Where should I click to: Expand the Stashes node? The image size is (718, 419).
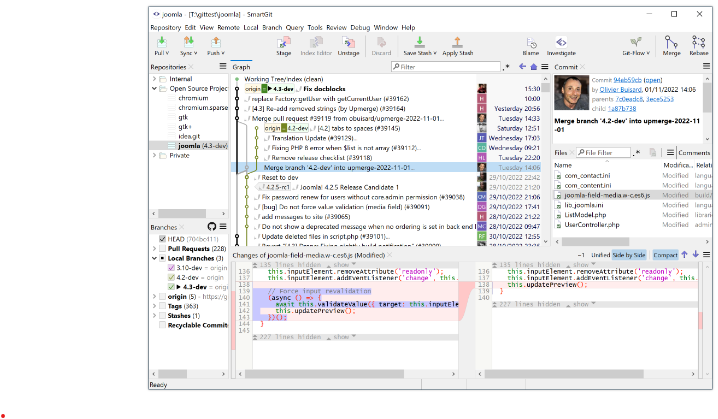coord(154,316)
